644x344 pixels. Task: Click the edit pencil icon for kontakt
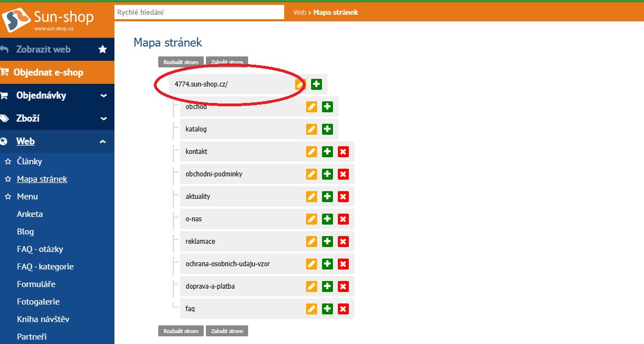311,152
